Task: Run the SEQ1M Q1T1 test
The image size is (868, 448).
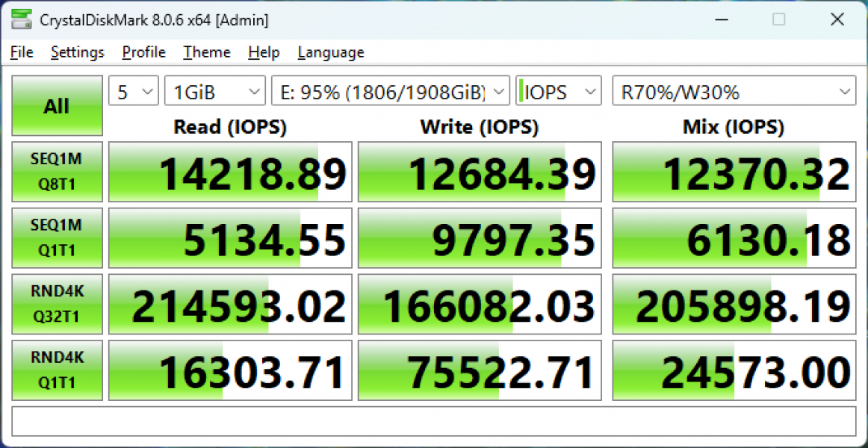Action: [x=57, y=238]
